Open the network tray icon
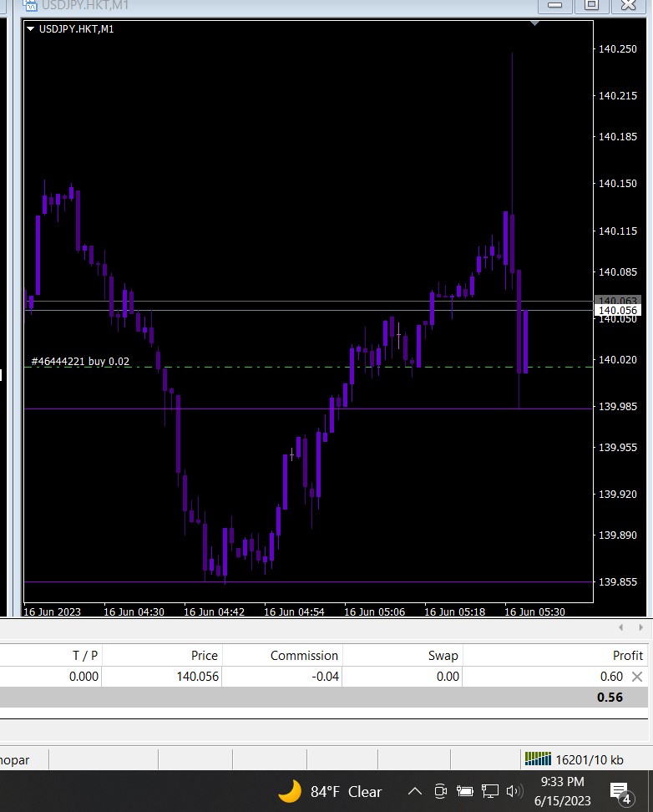This screenshot has width=653, height=812. pos(489,791)
